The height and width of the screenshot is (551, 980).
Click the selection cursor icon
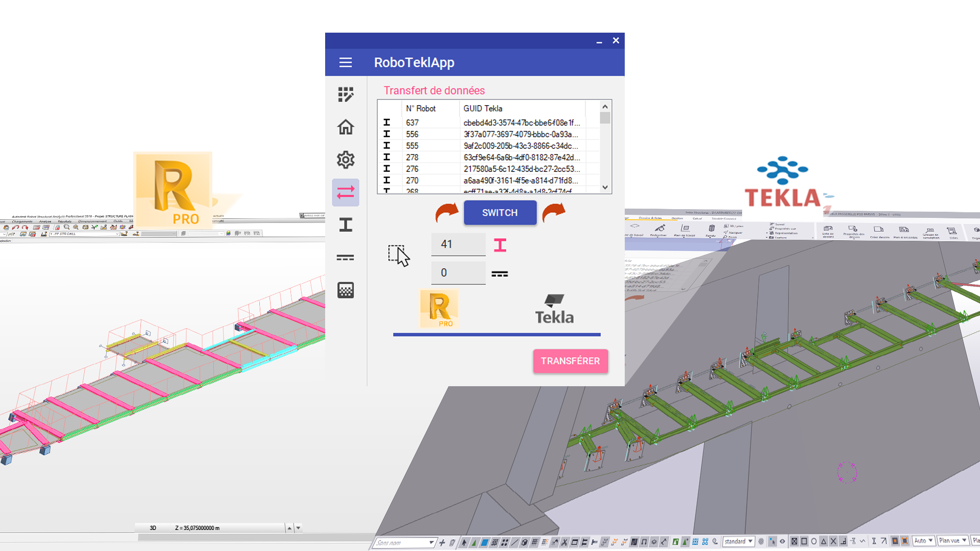[399, 256]
